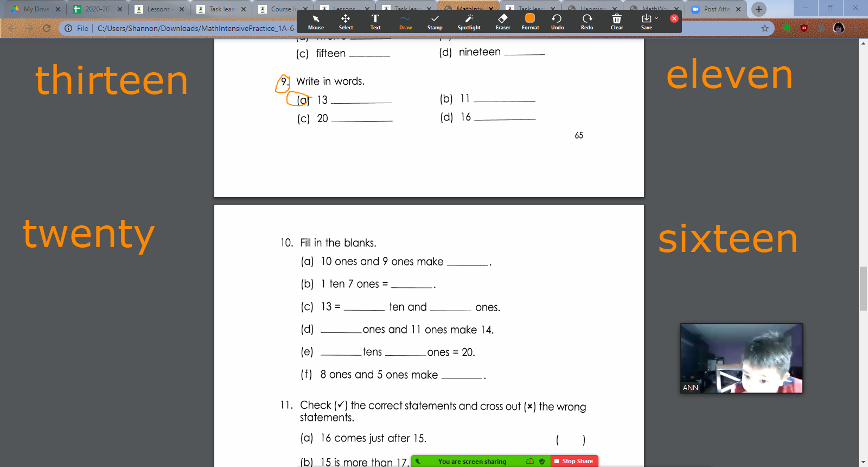The image size is (868, 467).
Task: Close the annotation toolbar with red X
Action: (x=674, y=18)
